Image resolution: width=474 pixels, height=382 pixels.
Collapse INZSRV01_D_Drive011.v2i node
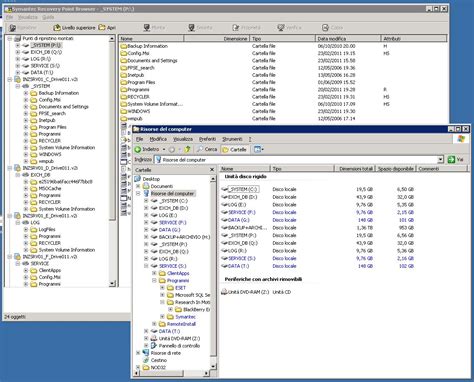10,168
